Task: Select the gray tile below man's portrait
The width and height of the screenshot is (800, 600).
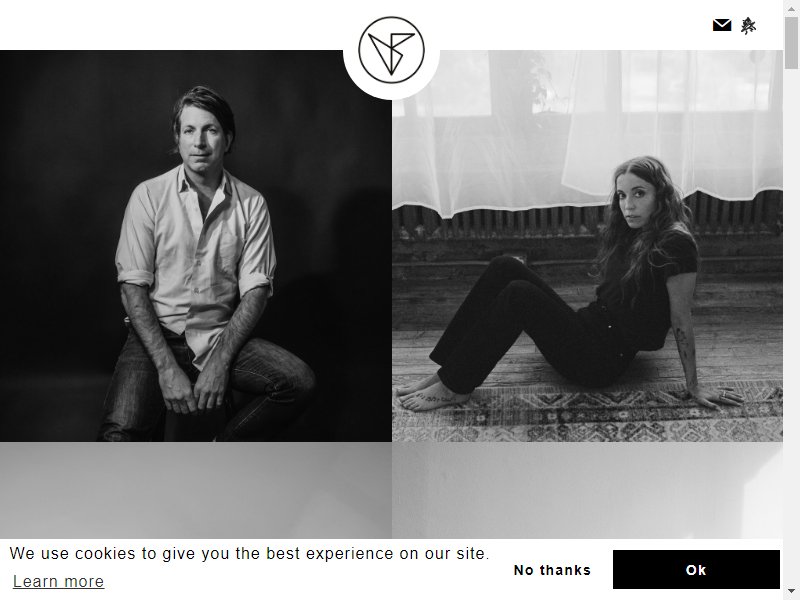Action: (196, 490)
